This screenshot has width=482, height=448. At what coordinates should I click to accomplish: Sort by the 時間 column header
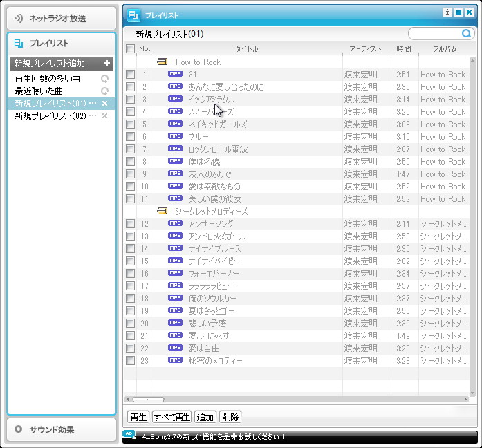click(404, 49)
